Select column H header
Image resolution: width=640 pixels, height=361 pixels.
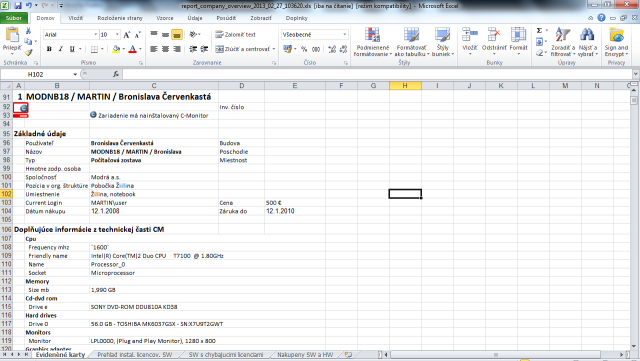[405, 86]
